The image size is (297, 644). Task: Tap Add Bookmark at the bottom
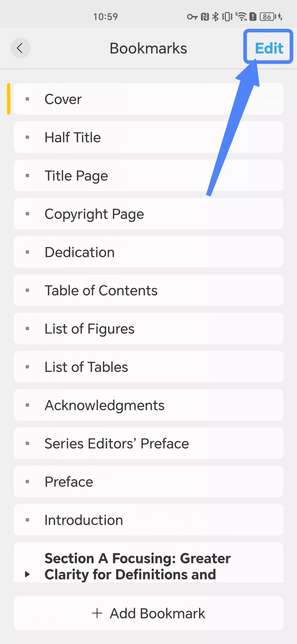click(148, 613)
